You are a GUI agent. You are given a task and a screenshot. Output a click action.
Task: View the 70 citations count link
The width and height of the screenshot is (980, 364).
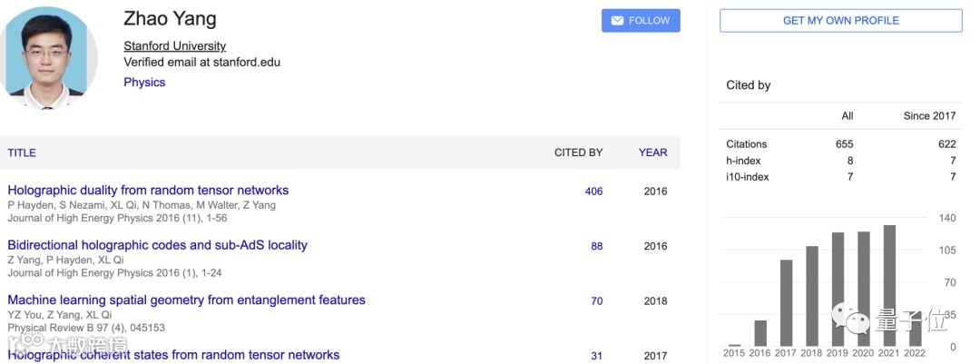596,301
